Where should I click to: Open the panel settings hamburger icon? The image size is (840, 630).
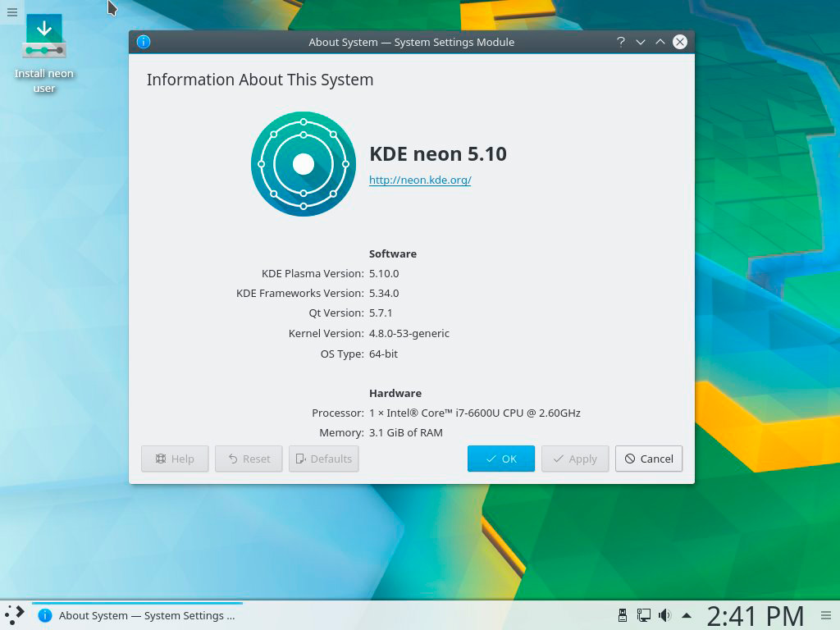826,615
